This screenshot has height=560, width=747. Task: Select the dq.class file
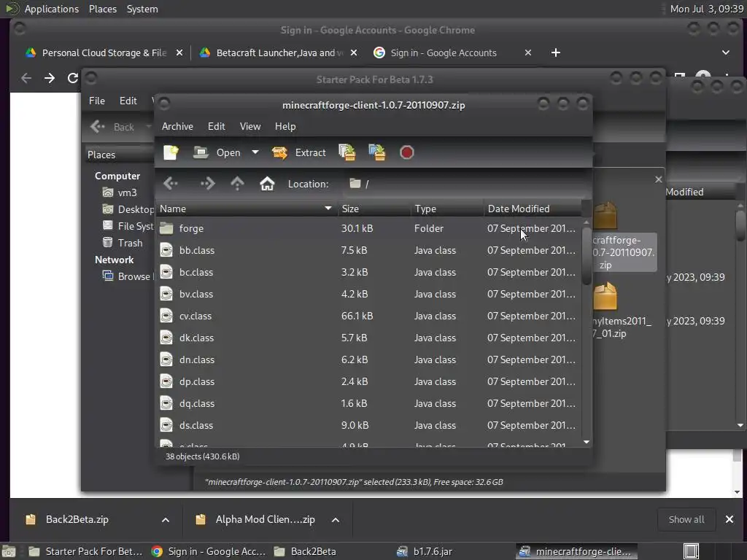click(368, 403)
